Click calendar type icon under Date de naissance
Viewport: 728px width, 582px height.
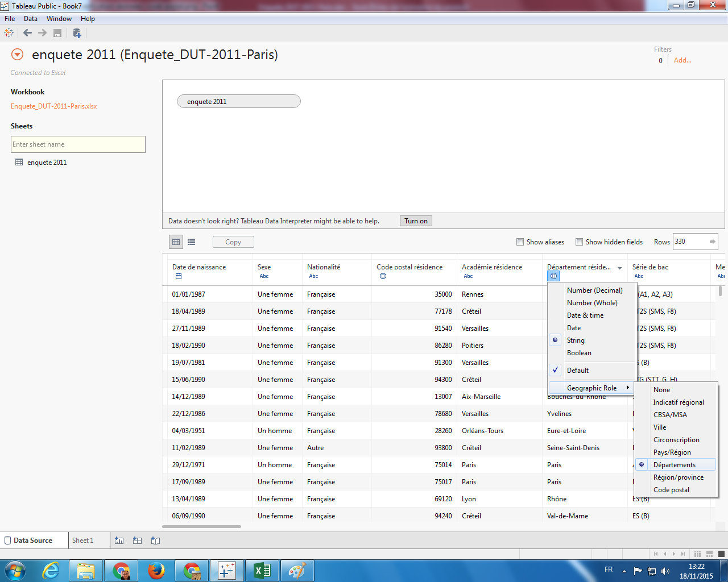point(179,276)
